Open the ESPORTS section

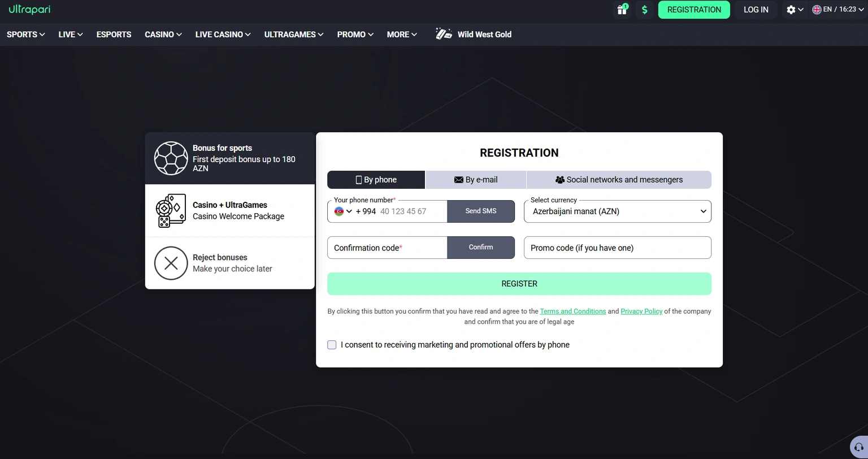(114, 34)
